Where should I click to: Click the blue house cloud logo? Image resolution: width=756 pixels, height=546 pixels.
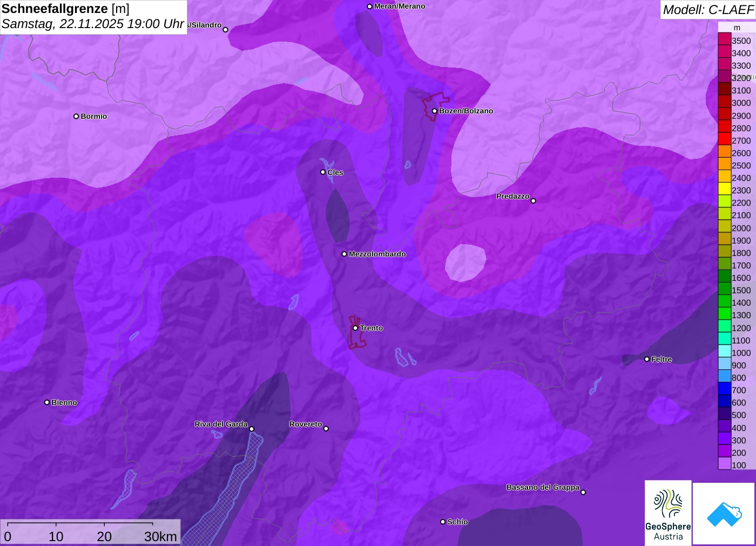[724, 514]
